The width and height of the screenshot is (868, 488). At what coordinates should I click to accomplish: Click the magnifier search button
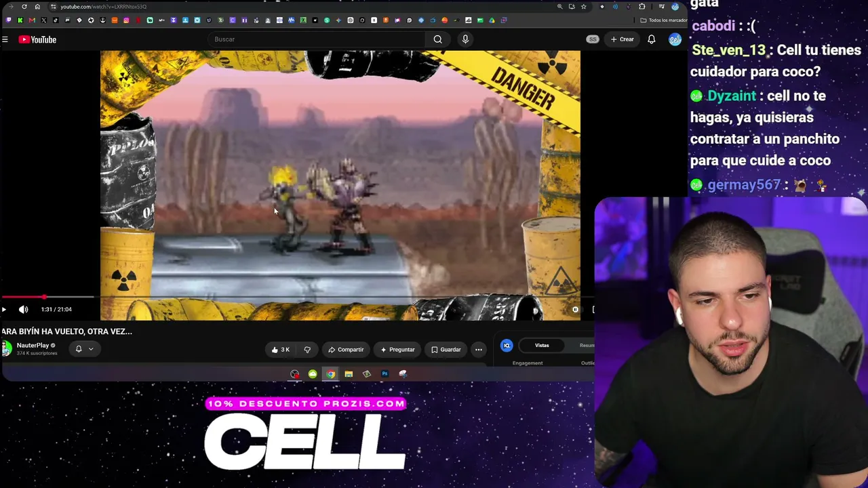point(438,39)
